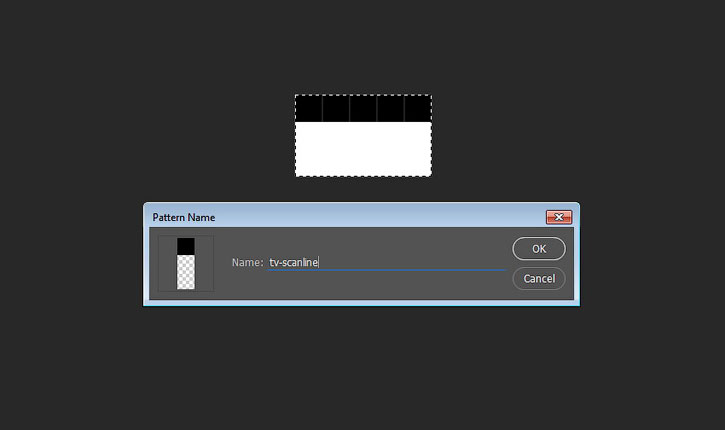Click empty title bar area beside close button

[x=379, y=217]
